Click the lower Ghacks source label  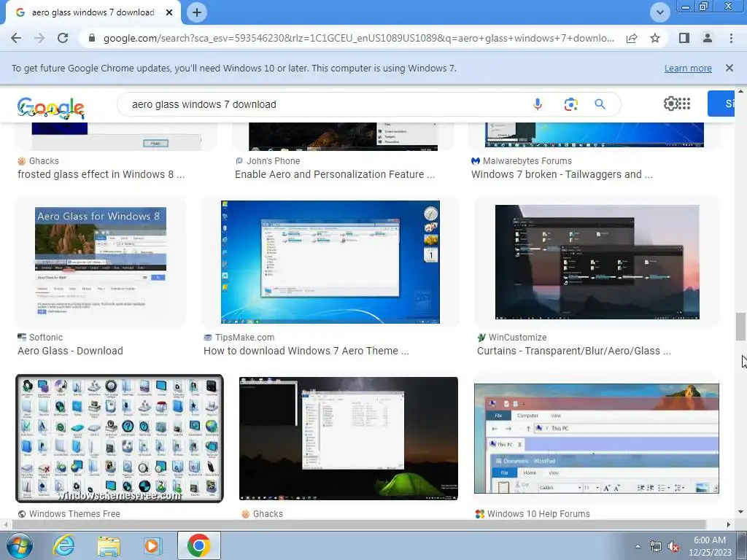point(268,514)
